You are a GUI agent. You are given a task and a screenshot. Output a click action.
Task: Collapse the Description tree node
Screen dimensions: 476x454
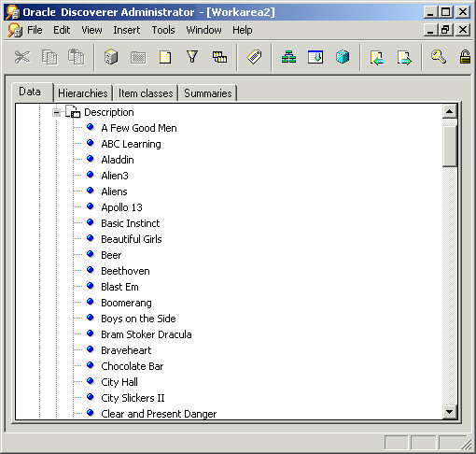pos(56,112)
